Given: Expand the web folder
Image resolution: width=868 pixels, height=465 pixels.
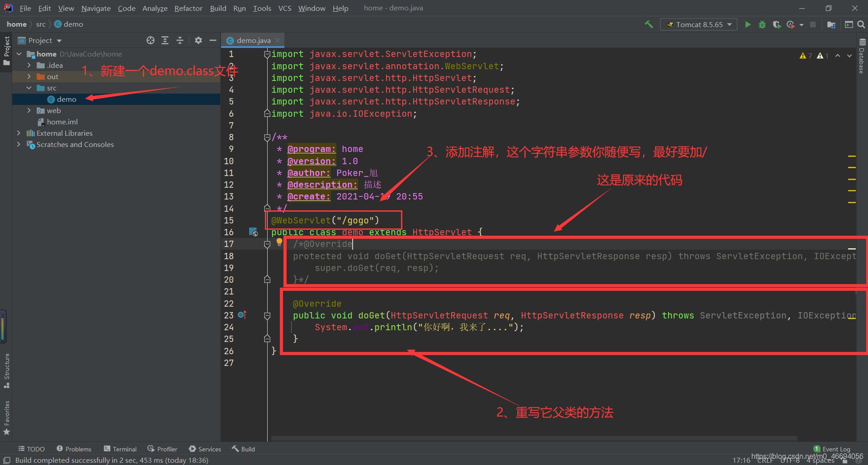Looking at the screenshot, I should tap(29, 110).
